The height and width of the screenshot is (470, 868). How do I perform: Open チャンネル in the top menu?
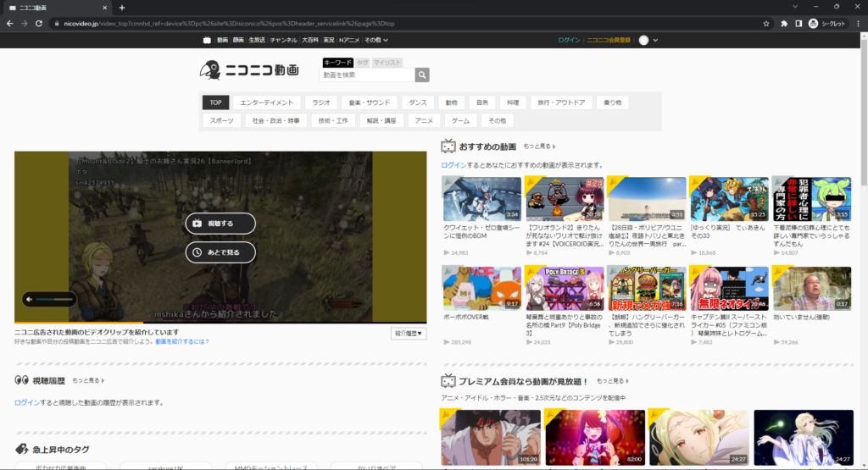tap(283, 40)
